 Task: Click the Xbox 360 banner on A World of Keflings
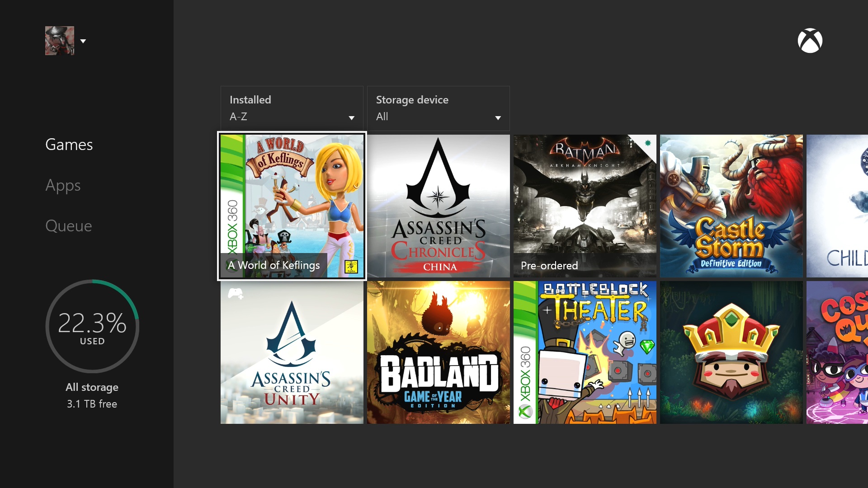pyautogui.click(x=231, y=217)
